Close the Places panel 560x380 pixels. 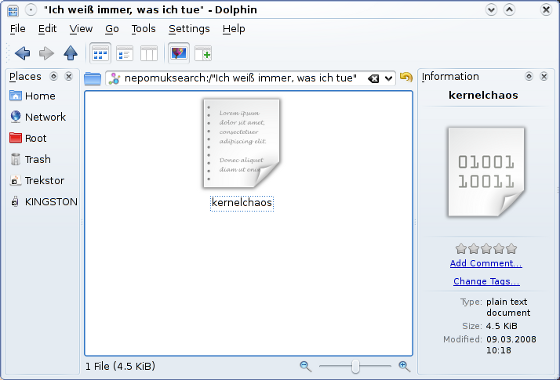click(69, 76)
